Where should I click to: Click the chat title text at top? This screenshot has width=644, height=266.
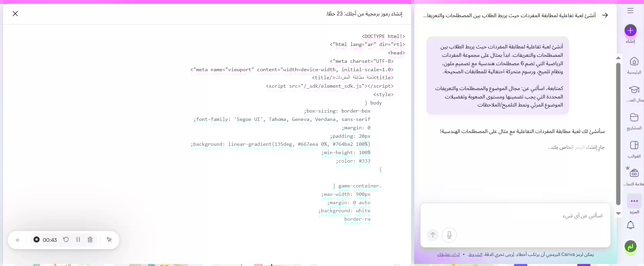tap(509, 15)
